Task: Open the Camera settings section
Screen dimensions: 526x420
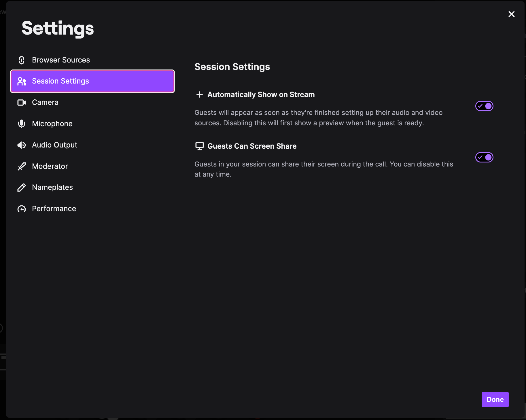Action: 45,103
